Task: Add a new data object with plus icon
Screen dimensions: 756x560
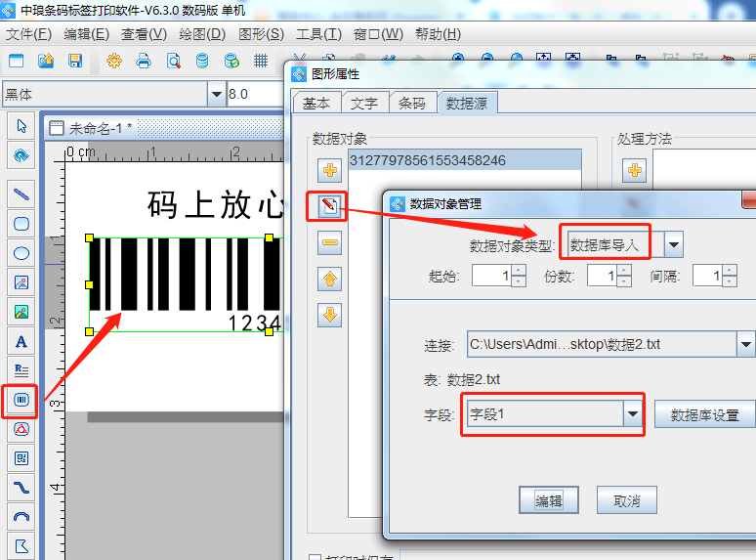Action: pos(330,171)
